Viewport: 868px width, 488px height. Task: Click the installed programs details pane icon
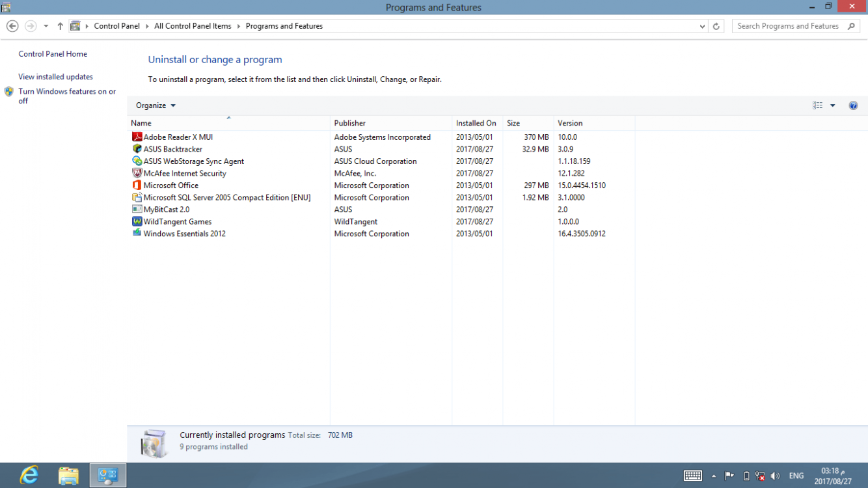pyautogui.click(x=154, y=443)
